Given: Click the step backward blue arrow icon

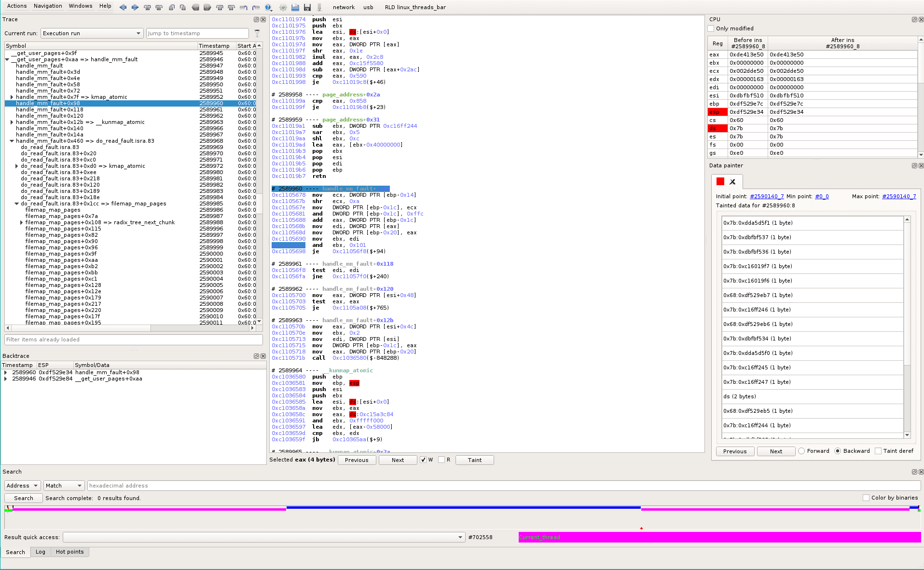Looking at the screenshot, I should tap(123, 7).
